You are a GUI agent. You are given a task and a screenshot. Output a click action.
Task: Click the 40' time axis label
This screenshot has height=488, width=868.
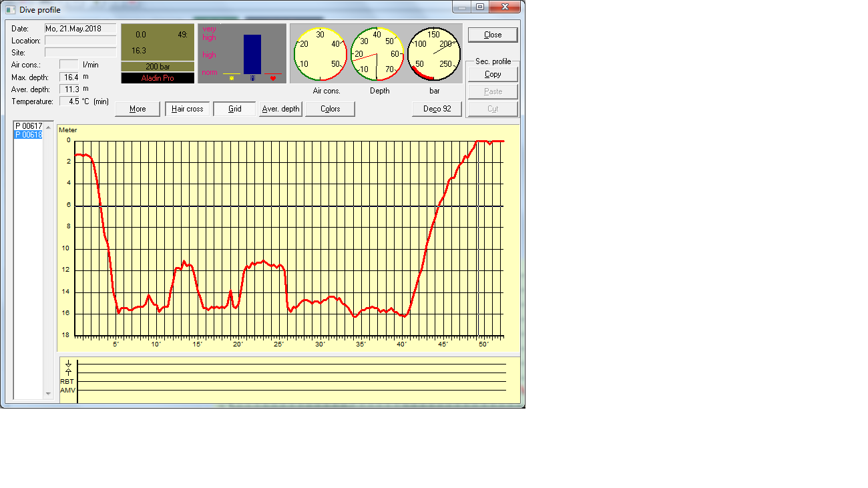tap(401, 344)
